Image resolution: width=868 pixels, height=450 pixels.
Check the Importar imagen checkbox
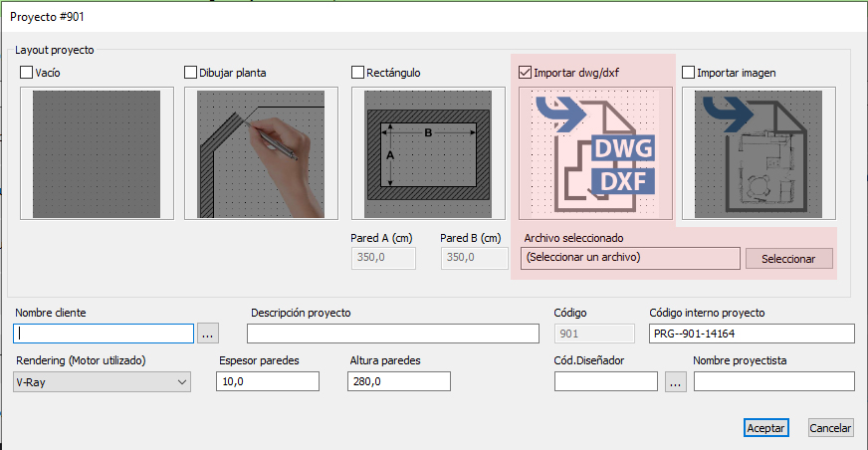click(688, 73)
